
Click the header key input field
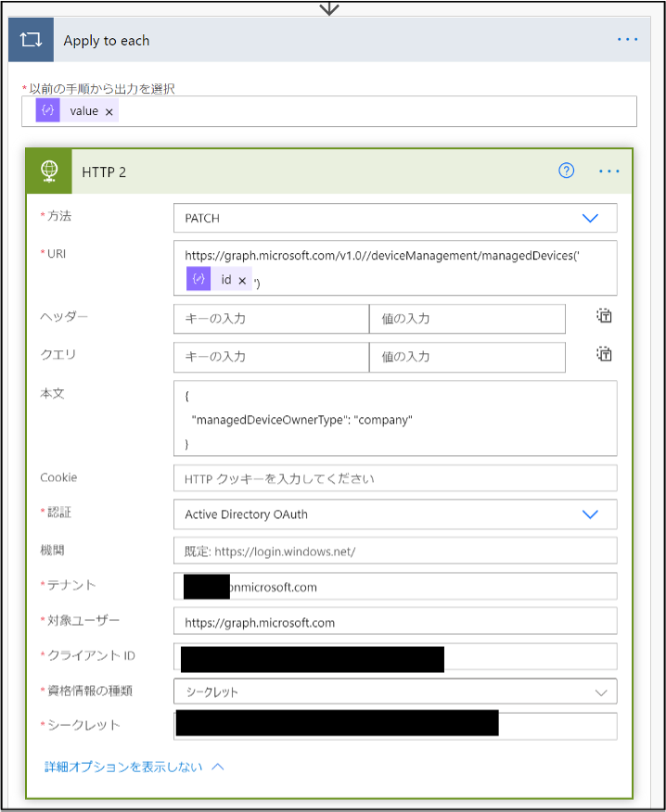click(271, 319)
